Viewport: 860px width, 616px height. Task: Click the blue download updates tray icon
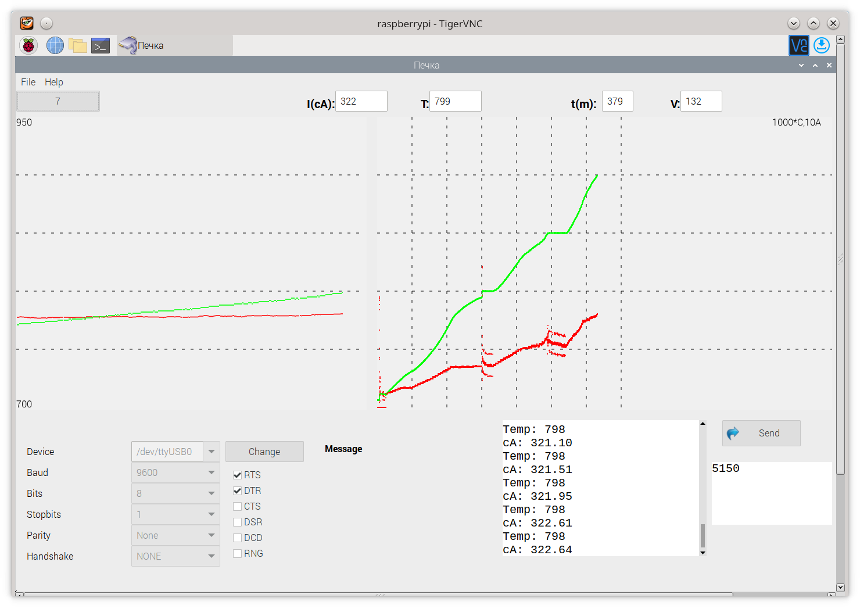[x=821, y=45]
